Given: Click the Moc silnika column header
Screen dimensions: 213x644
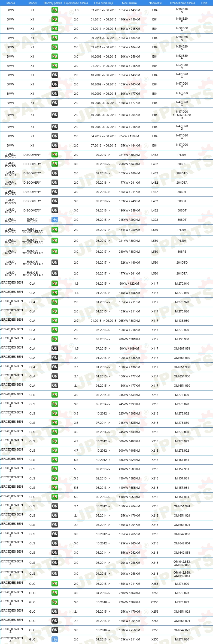Looking at the screenshot, I should [x=129, y=3].
